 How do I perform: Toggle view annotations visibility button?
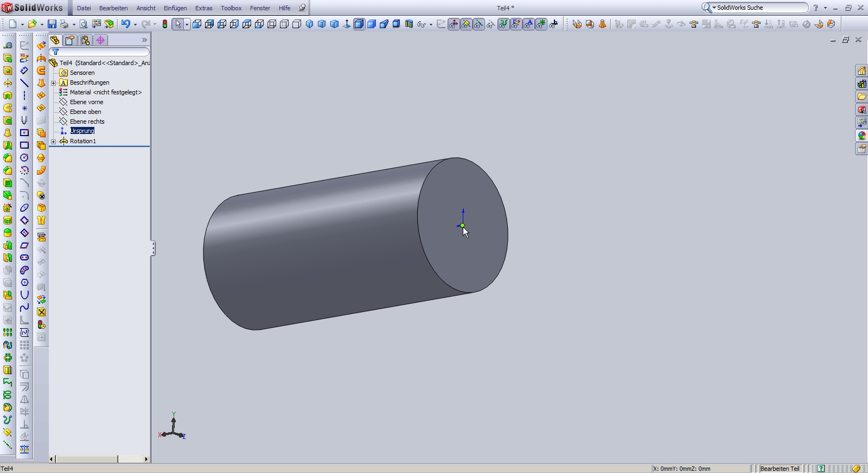click(528, 24)
